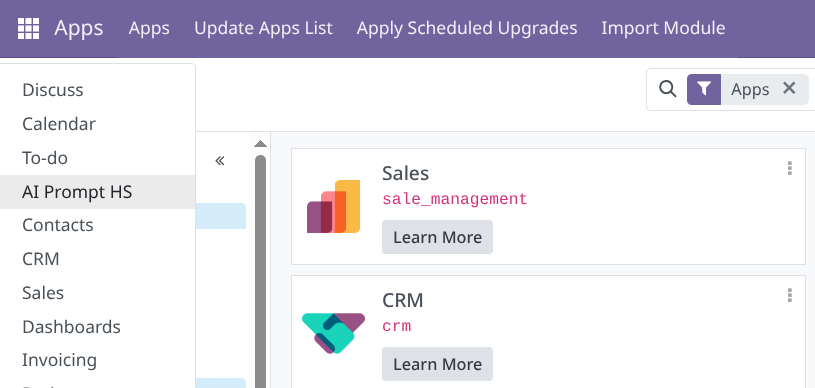Learn More about the Sales app
The width and height of the screenshot is (815, 388).
[437, 237]
